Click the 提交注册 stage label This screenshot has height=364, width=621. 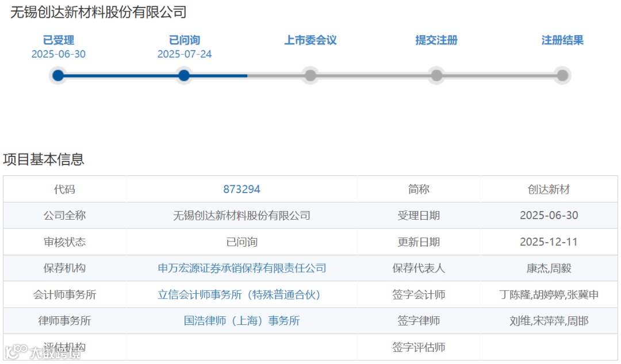[436, 40]
